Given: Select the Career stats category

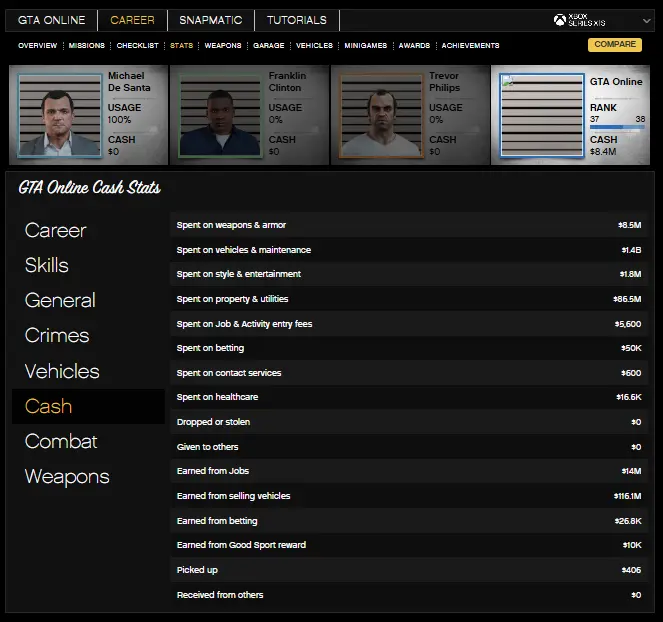Looking at the screenshot, I should click(x=55, y=230).
